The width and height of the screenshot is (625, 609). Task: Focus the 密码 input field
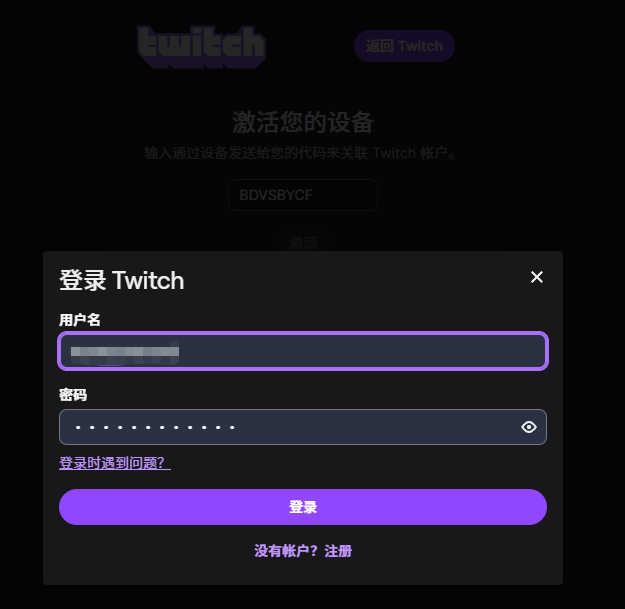pos(303,427)
